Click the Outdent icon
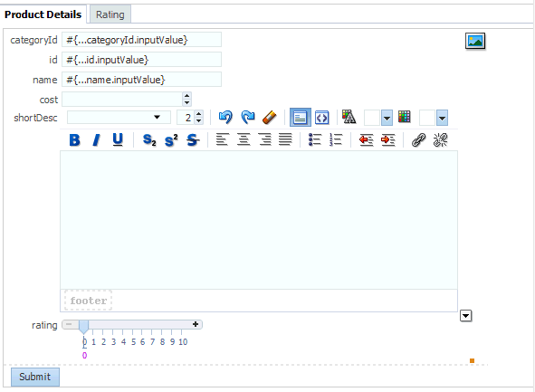The width and height of the screenshot is (535, 392). click(x=367, y=140)
